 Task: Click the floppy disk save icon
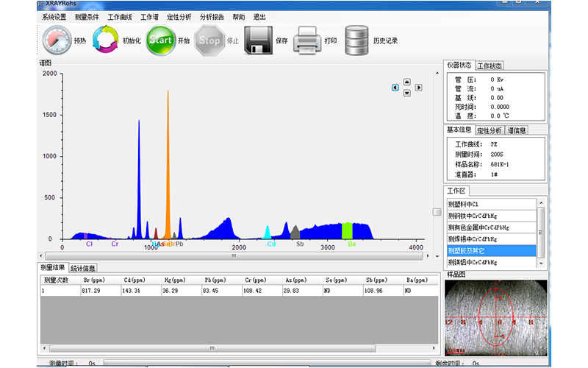click(x=259, y=40)
